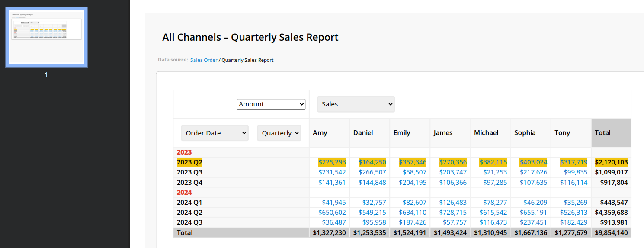Open the Quarterly interval dropdown

click(279, 133)
